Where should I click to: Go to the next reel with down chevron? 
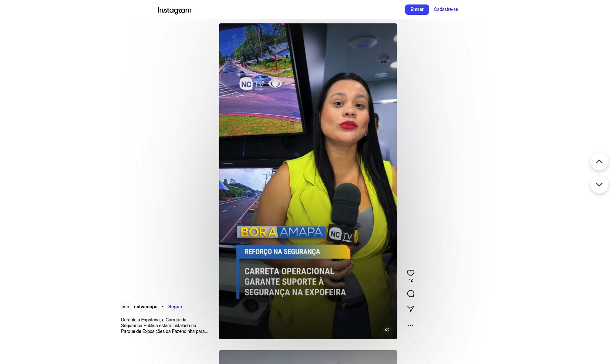[x=599, y=185]
